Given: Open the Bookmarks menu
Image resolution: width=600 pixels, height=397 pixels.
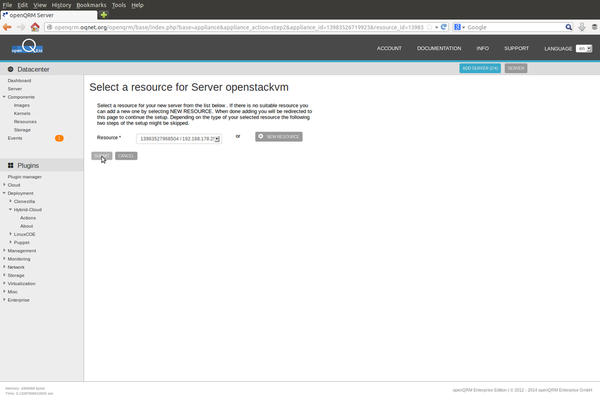Looking at the screenshot, I should (91, 5).
